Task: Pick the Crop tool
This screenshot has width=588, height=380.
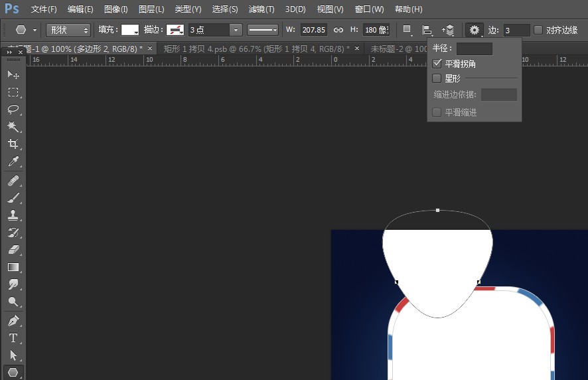Action: pyautogui.click(x=13, y=143)
